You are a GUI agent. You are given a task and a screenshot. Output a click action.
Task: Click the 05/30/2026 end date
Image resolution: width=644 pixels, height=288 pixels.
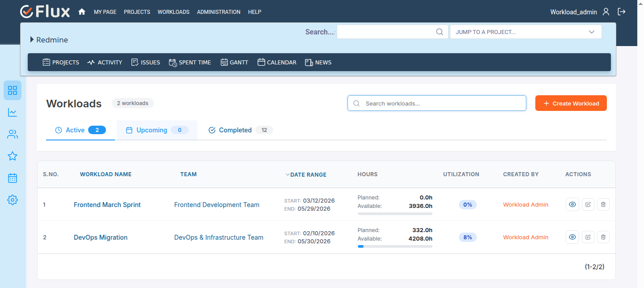(314, 241)
